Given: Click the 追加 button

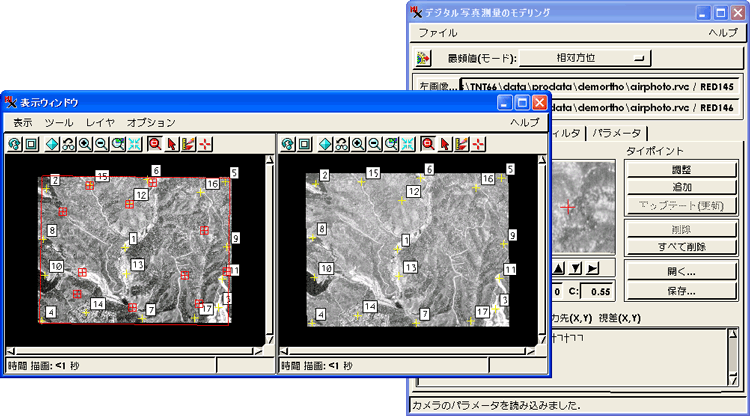Looking at the screenshot, I should [x=682, y=188].
